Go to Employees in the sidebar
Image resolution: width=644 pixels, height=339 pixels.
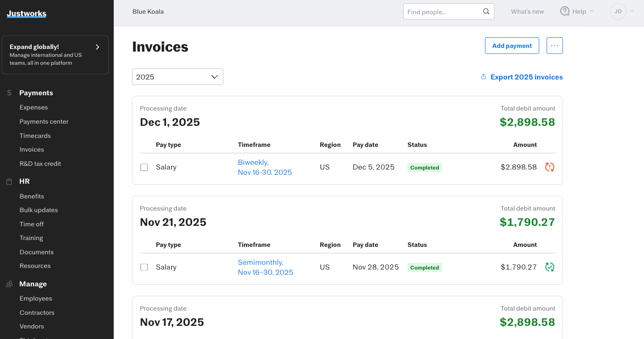coord(36,298)
